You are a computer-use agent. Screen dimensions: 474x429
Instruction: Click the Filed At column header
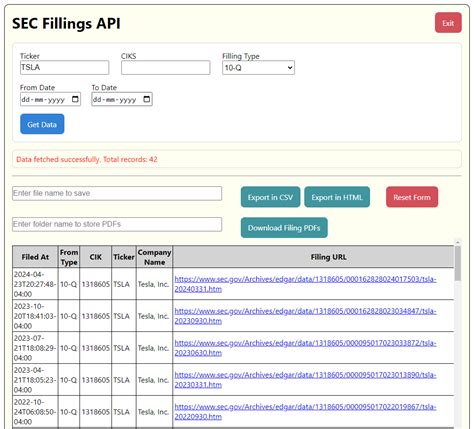pyautogui.click(x=35, y=257)
